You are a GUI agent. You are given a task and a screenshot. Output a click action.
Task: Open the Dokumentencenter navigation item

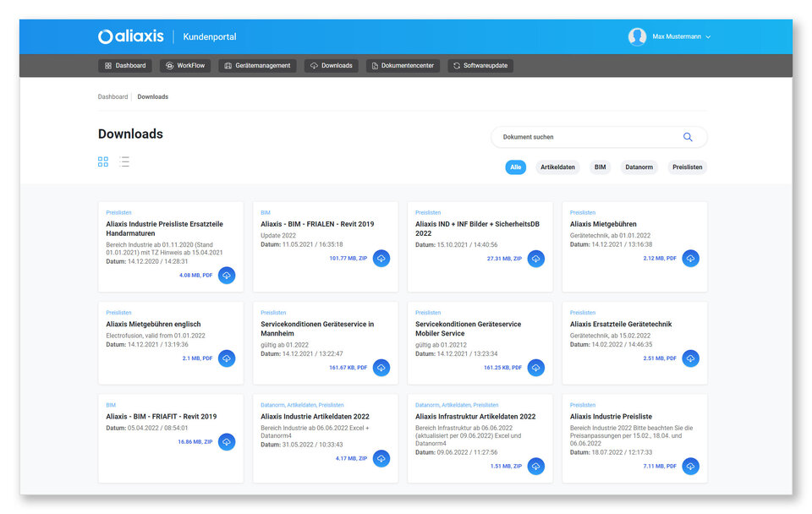[403, 65]
